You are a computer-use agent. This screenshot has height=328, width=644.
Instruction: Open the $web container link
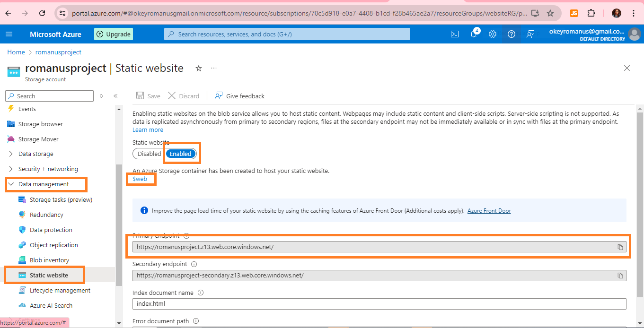140,179
